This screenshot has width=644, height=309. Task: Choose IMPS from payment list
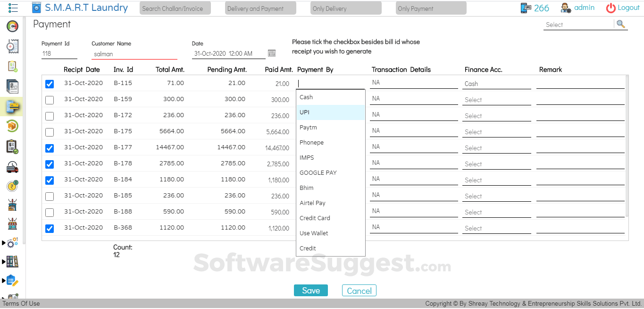(x=331, y=157)
